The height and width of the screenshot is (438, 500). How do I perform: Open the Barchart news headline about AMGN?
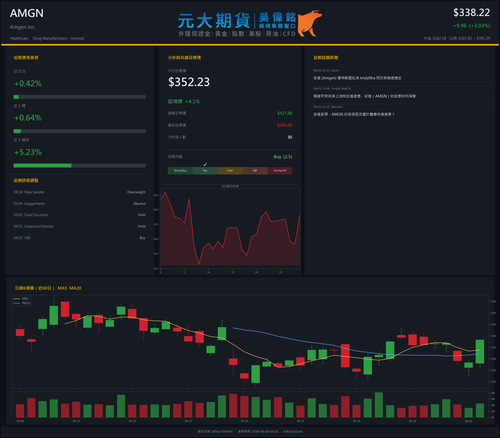click(354, 114)
